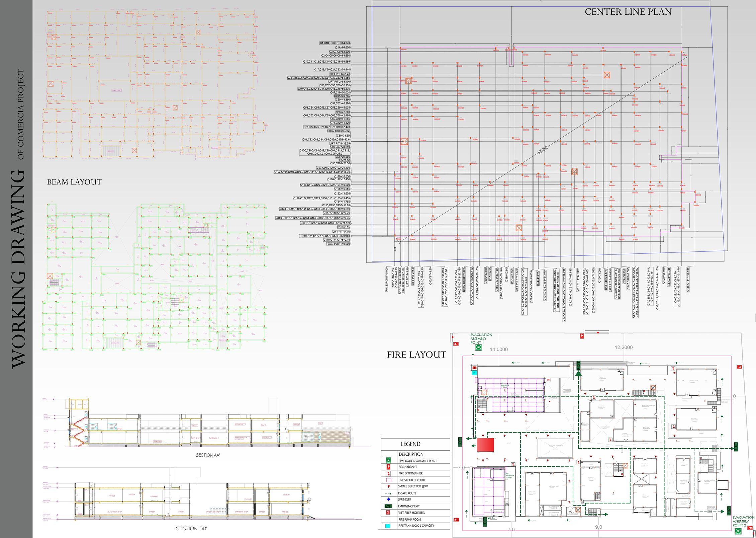756x538 pixels.
Task: Click the CENTER LINE PLAN title
Action: point(628,12)
